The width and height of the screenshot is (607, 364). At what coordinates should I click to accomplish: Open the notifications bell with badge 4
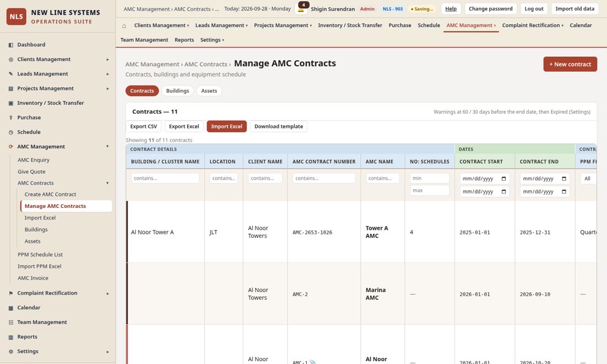pos(301,8)
